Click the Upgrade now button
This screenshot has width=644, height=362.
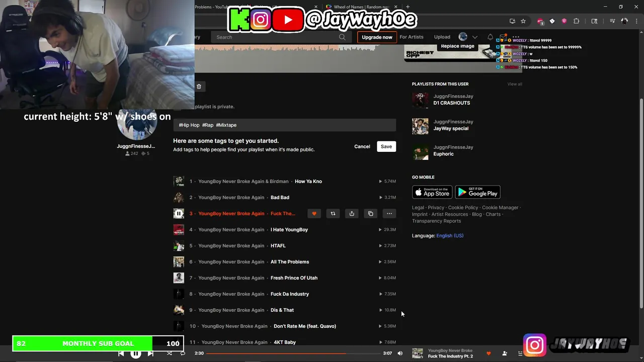[x=377, y=37]
